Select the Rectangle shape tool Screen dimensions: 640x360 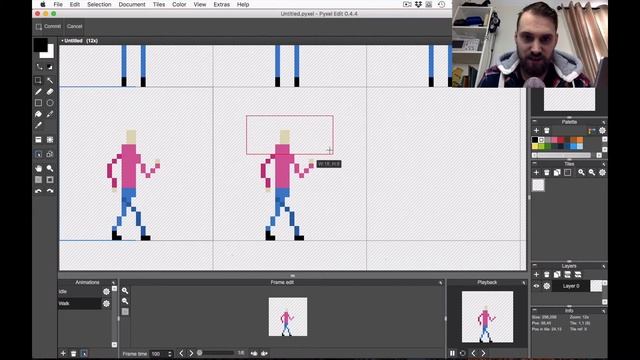click(x=38, y=103)
